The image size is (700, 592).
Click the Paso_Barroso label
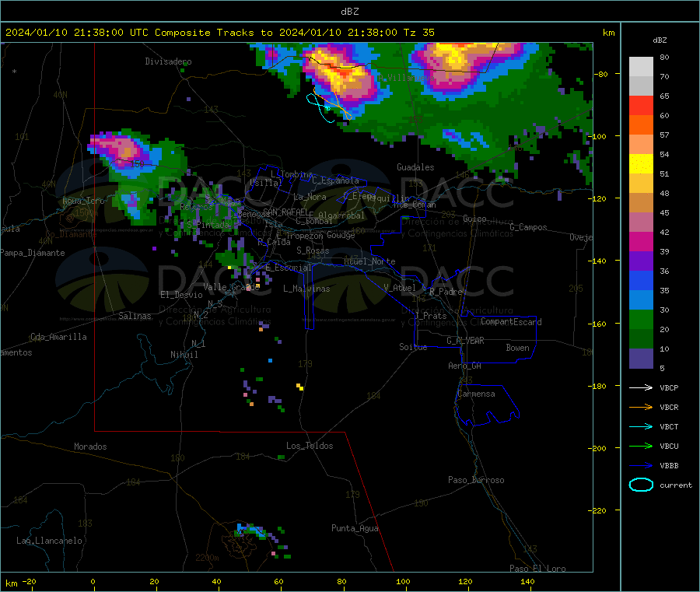pos(476,480)
